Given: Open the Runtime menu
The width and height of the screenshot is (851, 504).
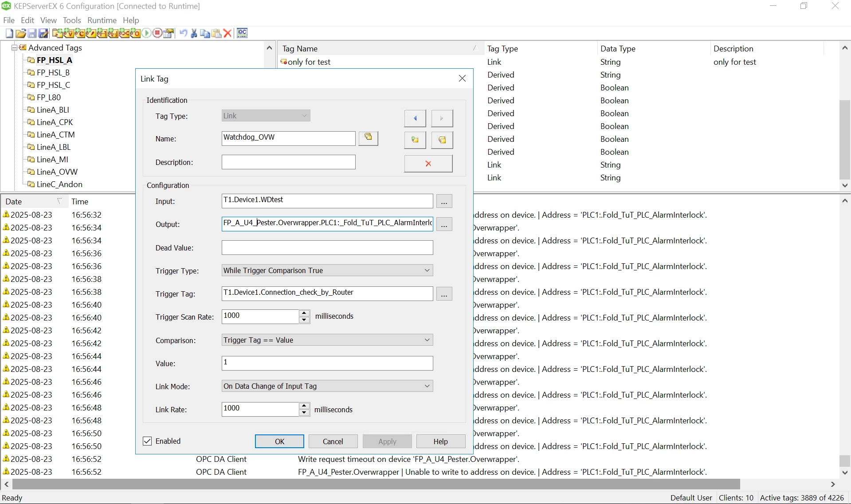Looking at the screenshot, I should point(102,20).
